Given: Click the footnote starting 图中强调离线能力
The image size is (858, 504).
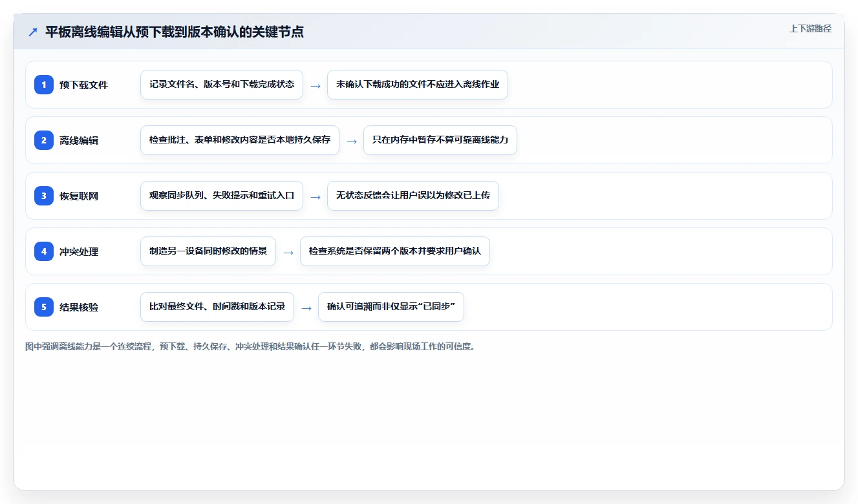Looking at the screenshot, I should (252, 346).
